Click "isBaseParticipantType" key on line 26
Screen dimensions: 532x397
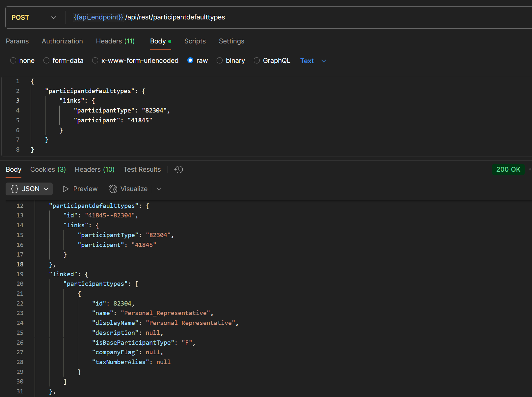[133, 343]
